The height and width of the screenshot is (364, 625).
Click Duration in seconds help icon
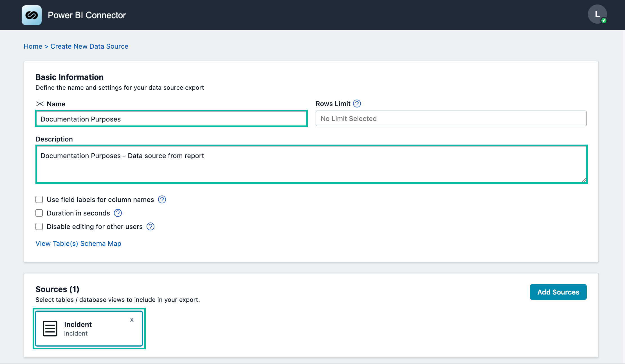[118, 213]
